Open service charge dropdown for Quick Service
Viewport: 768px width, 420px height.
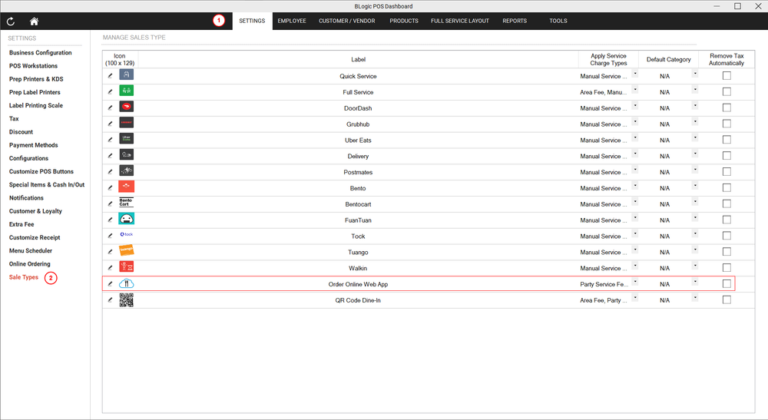635,74
